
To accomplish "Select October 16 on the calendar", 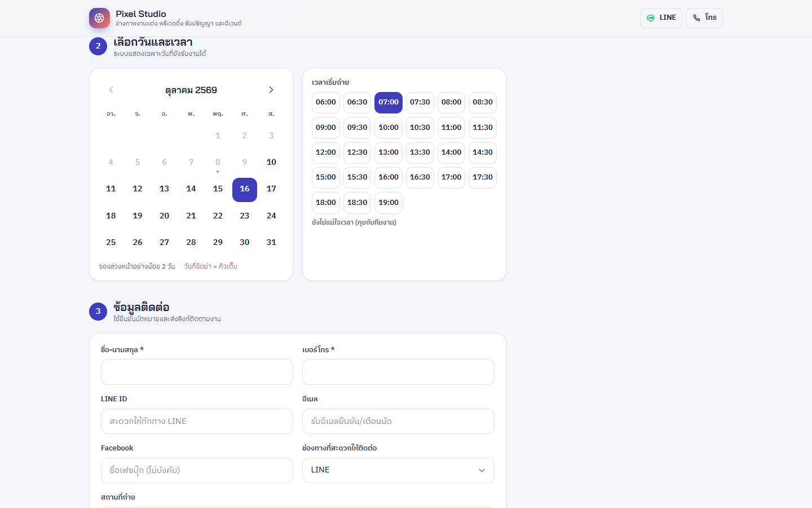I will [245, 190].
